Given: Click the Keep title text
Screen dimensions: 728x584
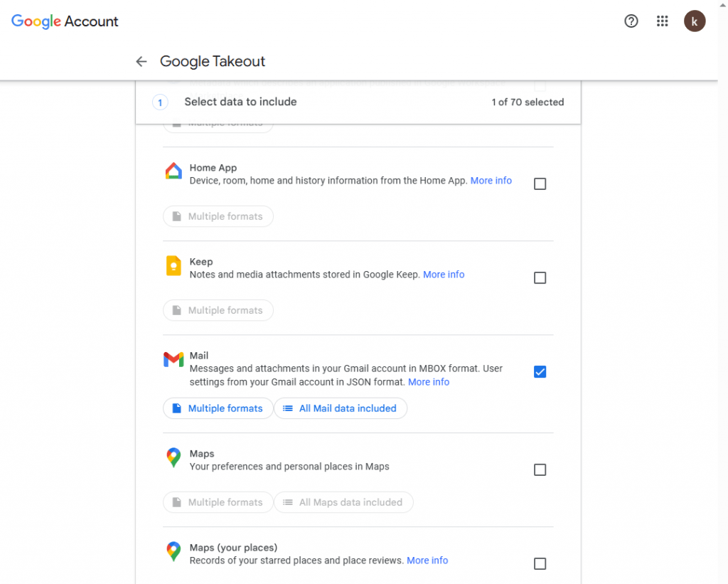Looking at the screenshot, I should [x=201, y=262].
